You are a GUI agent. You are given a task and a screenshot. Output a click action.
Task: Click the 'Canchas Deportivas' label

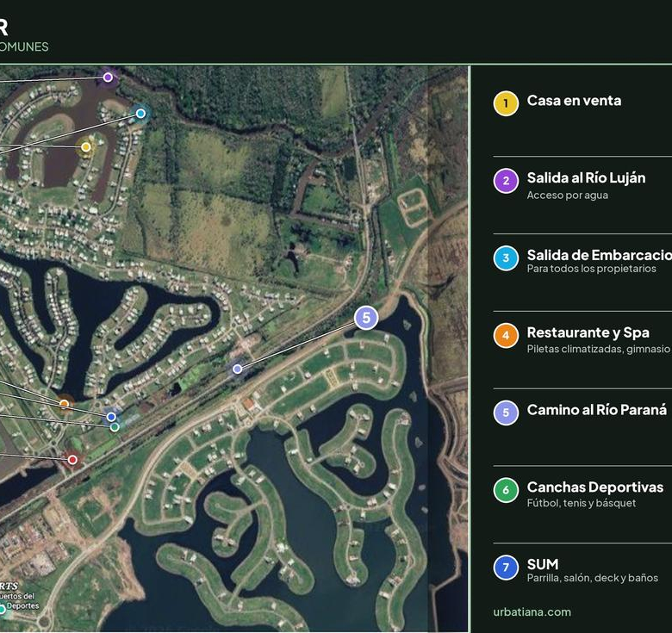(x=595, y=487)
